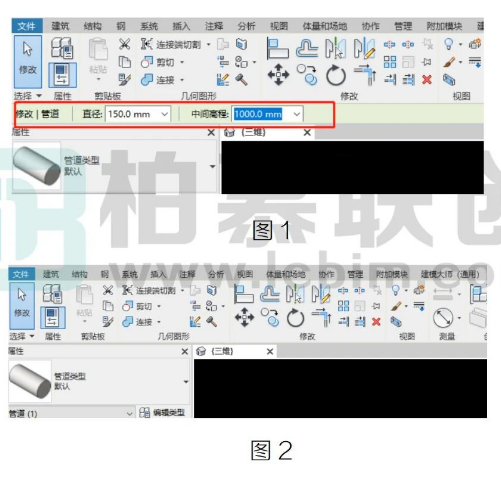Image resolution: width=501 pixels, height=477 pixels.
Task: Choose Mirror Pick Axis in Figure 1 ribbon
Action: point(335,49)
